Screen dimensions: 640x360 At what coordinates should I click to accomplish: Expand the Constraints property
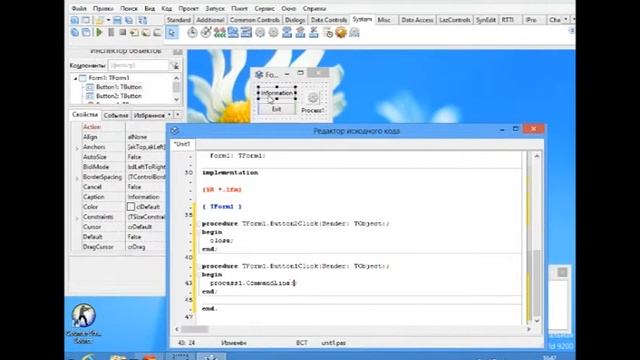click(x=77, y=218)
